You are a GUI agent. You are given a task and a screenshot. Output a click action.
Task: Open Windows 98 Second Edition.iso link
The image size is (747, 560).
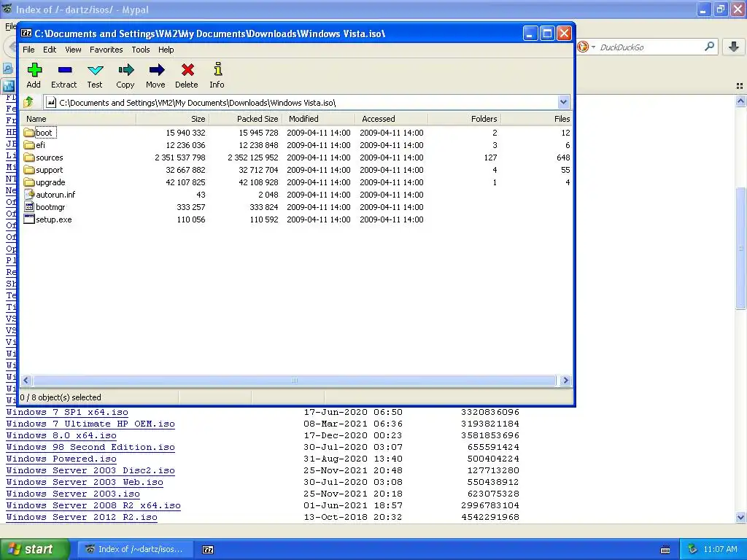click(90, 447)
